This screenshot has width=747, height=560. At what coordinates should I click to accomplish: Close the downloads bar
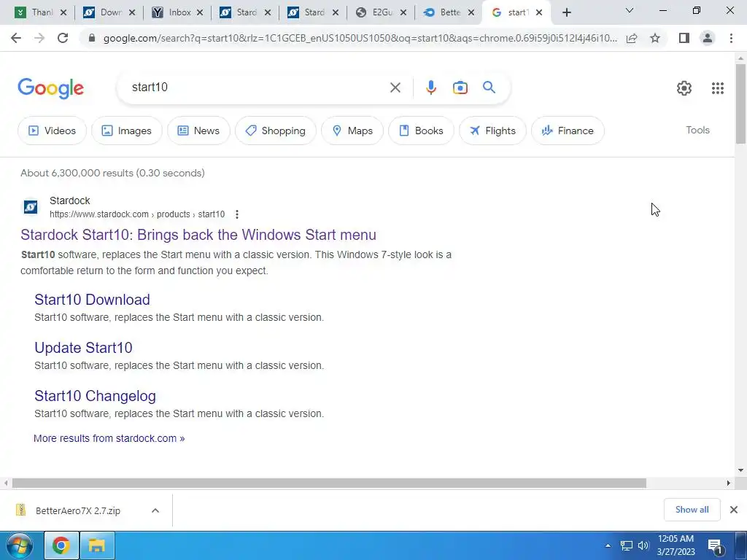[x=734, y=510]
